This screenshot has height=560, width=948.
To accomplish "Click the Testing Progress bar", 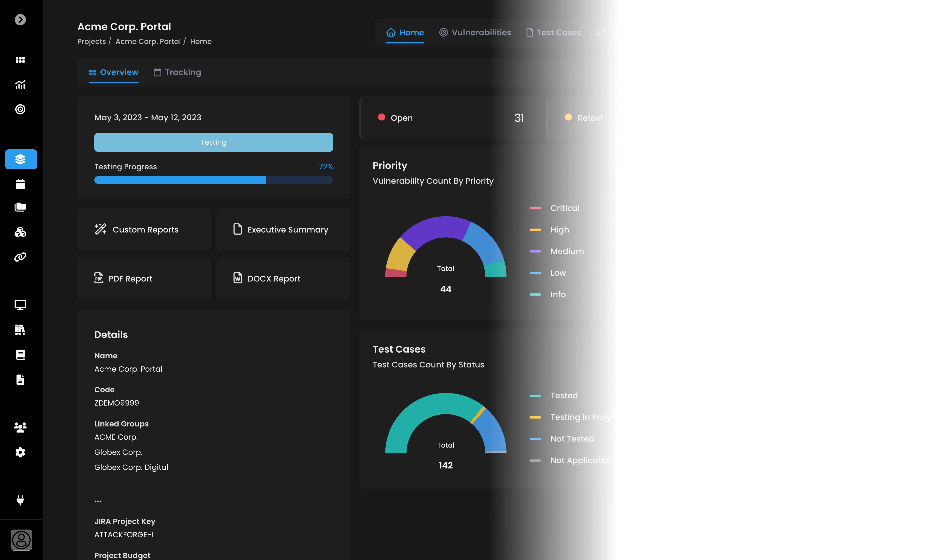I will point(213,180).
